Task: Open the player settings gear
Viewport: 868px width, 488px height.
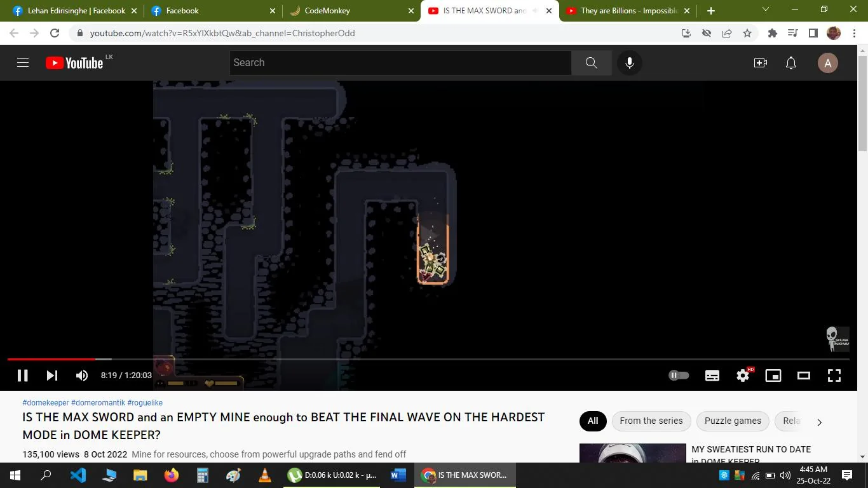Action: (743, 376)
